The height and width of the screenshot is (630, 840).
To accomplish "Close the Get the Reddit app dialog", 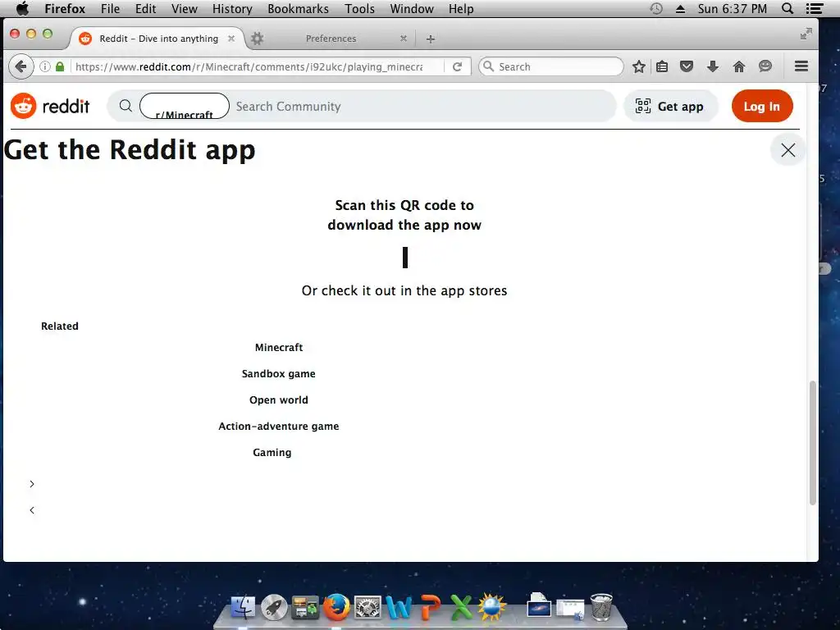I will click(787, 150).
